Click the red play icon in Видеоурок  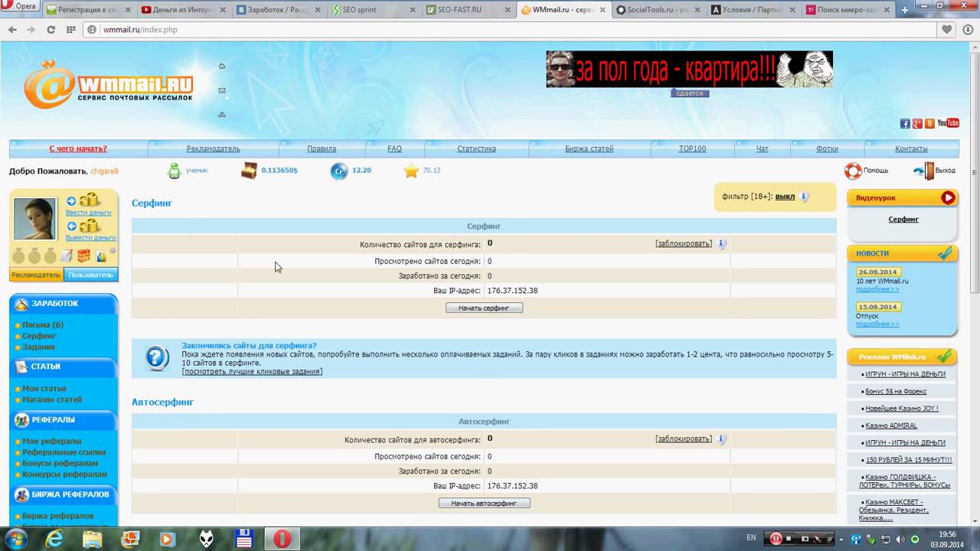(948, 197)
